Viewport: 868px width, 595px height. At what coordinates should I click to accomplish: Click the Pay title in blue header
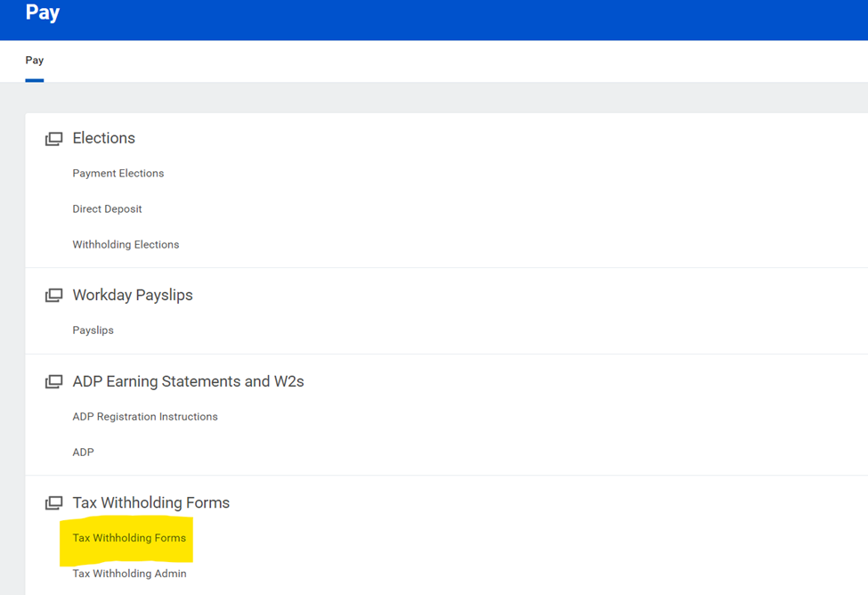pos(42,13)
